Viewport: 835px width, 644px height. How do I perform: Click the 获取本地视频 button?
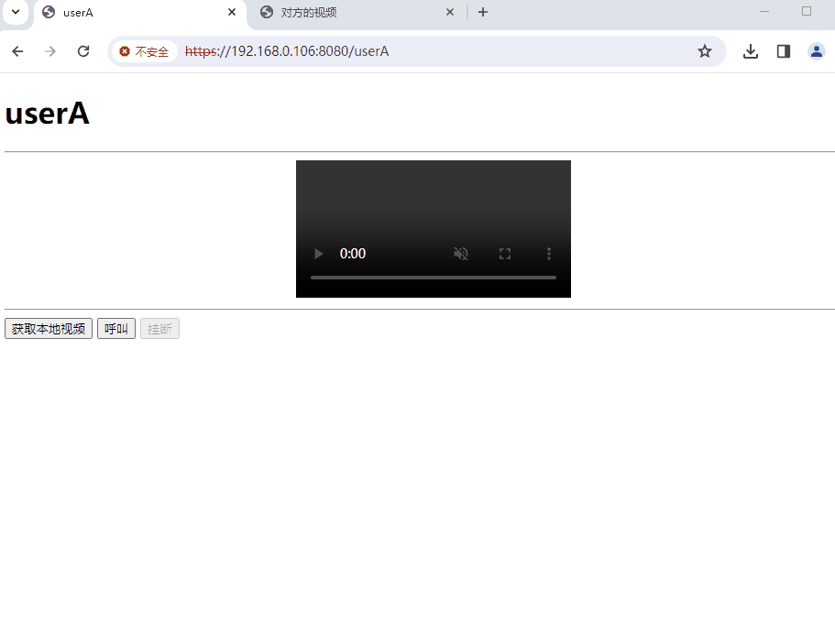pos(49,328)
